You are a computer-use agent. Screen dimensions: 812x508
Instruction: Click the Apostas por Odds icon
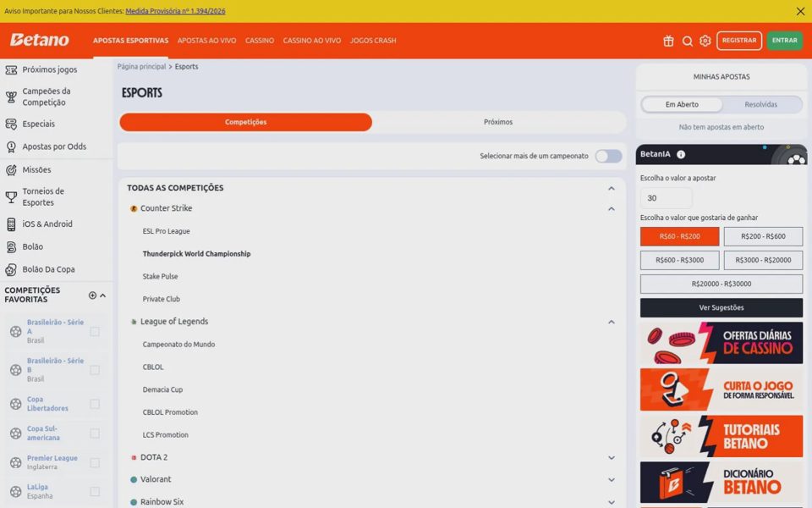pos(11,146)
